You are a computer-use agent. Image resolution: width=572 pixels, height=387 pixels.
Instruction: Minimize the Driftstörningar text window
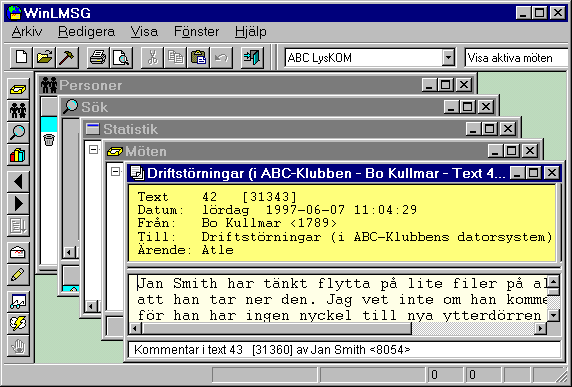tap(517, 173)
